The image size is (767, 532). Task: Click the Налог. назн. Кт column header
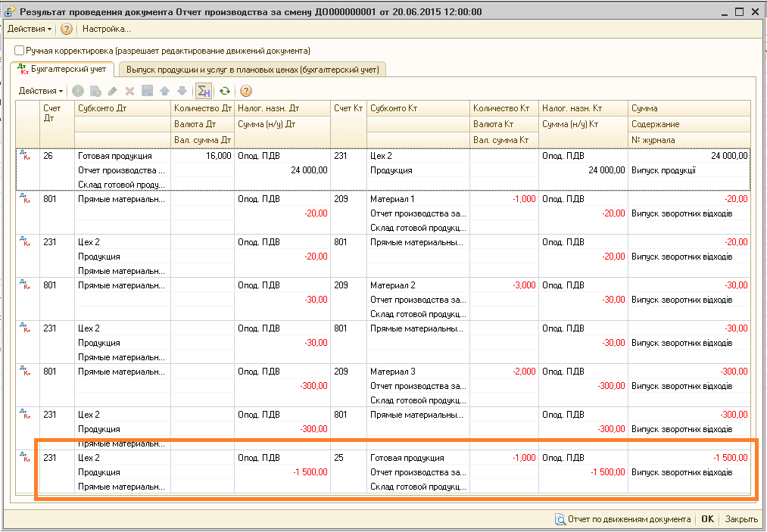583,108
